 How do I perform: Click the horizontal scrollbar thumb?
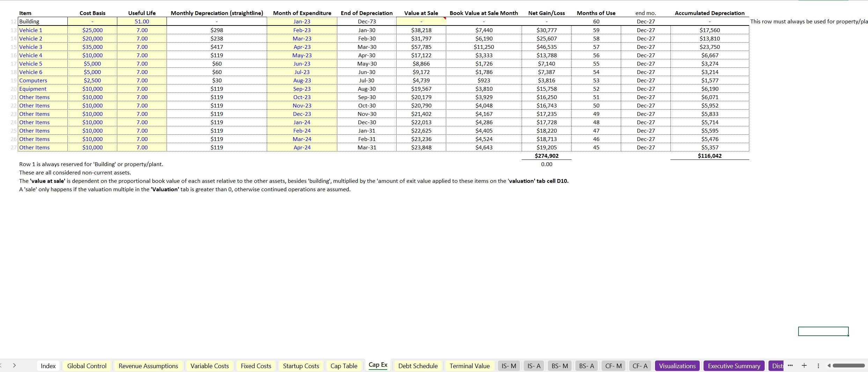coord(848,366)
